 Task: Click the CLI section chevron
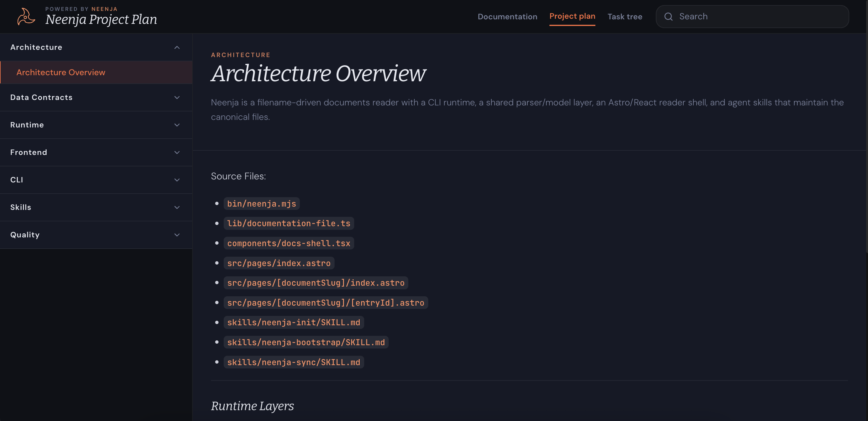tap(177, 180)
